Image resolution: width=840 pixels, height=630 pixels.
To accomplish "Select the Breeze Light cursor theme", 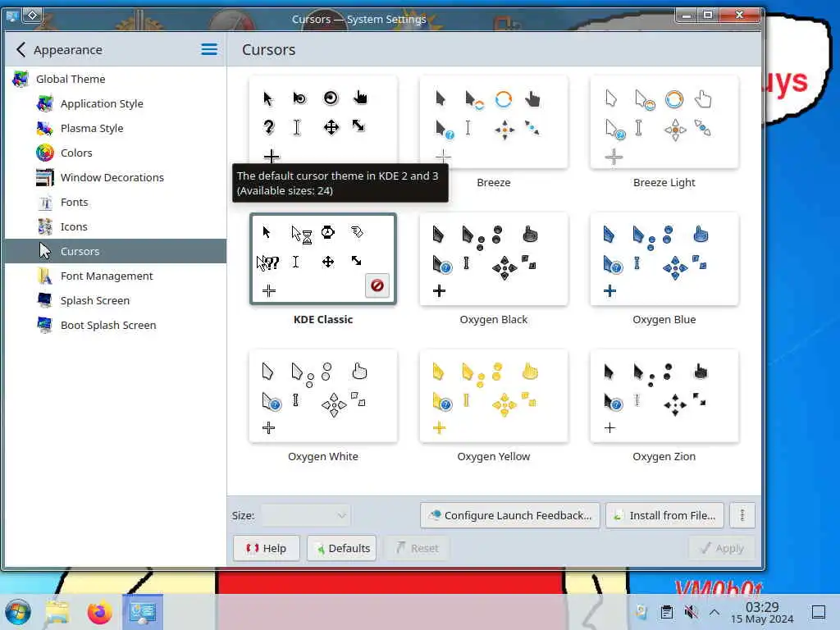I will click(664, 122).
